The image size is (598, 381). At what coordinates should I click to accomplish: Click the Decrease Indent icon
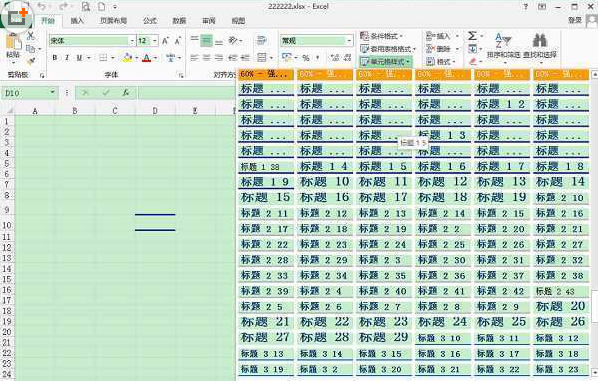coord(233,58)
